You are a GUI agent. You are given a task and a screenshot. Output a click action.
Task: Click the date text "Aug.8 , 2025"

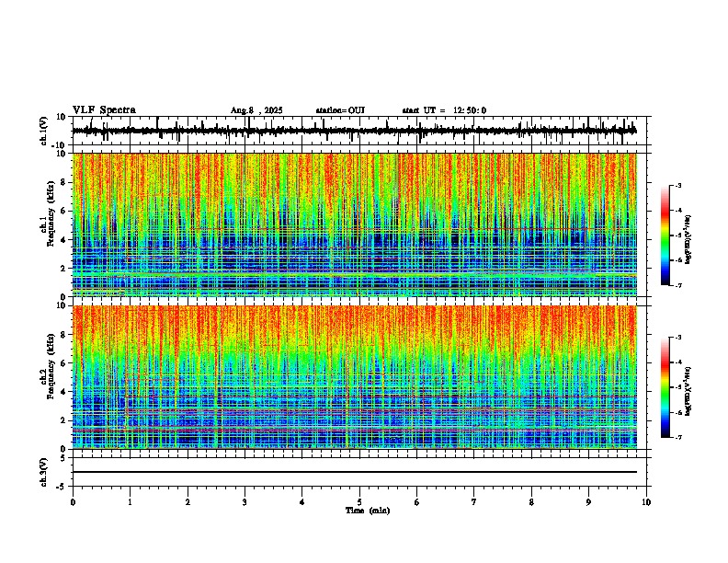tap(256, 110)
